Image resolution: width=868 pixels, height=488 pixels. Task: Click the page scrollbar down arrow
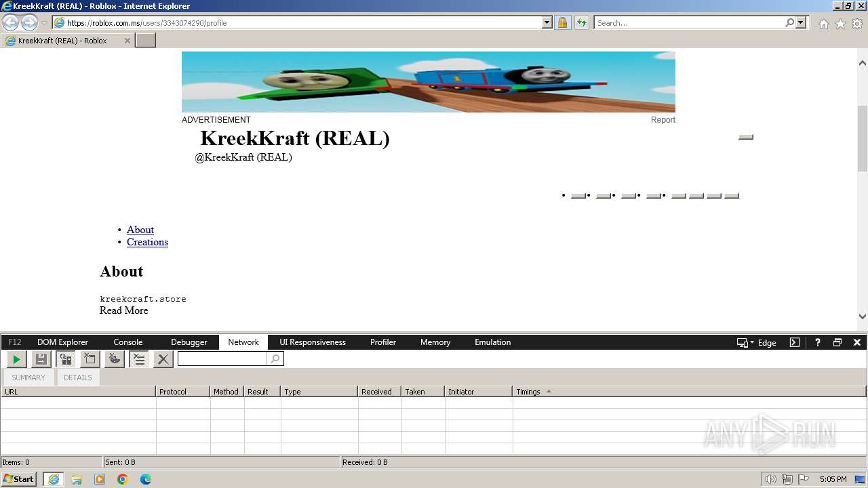[x=863, y=316]
